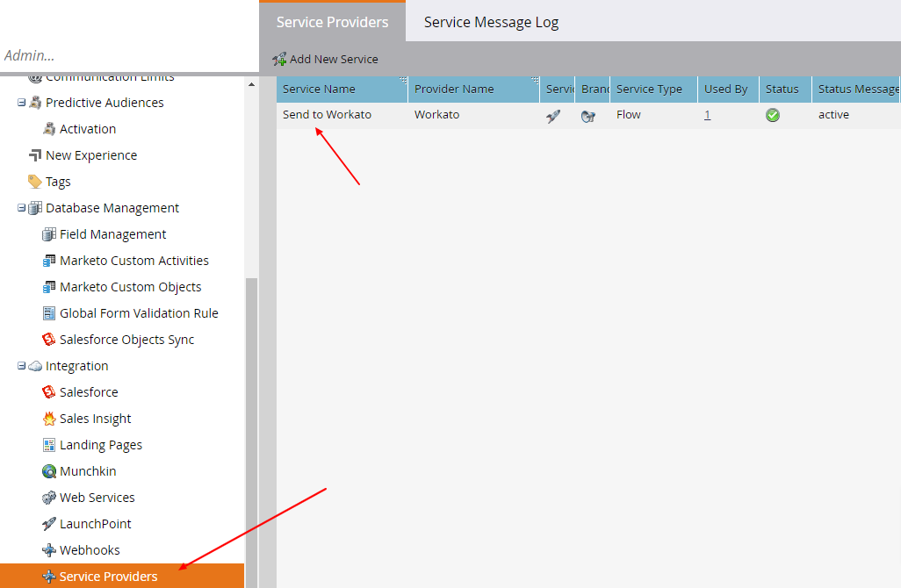Click the LaunchPoint rocket icon in sidebar
The width and height of the screenshot is (901, 588).
pyautogui.click(x=49, y=524)
